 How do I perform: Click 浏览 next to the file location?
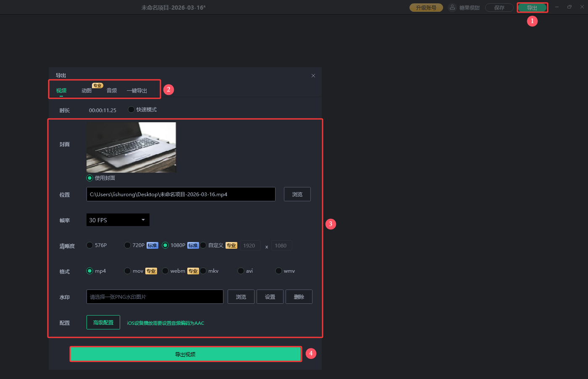pyautogui.click(x=297, y=195)
